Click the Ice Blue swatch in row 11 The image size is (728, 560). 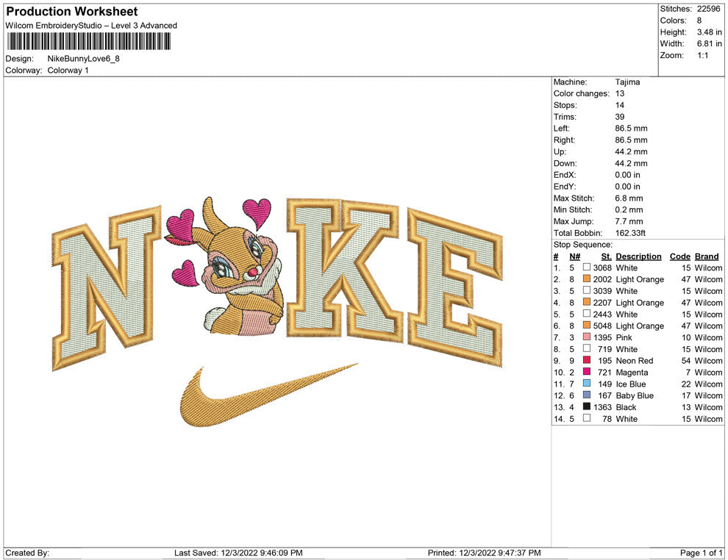coord(587,383)
